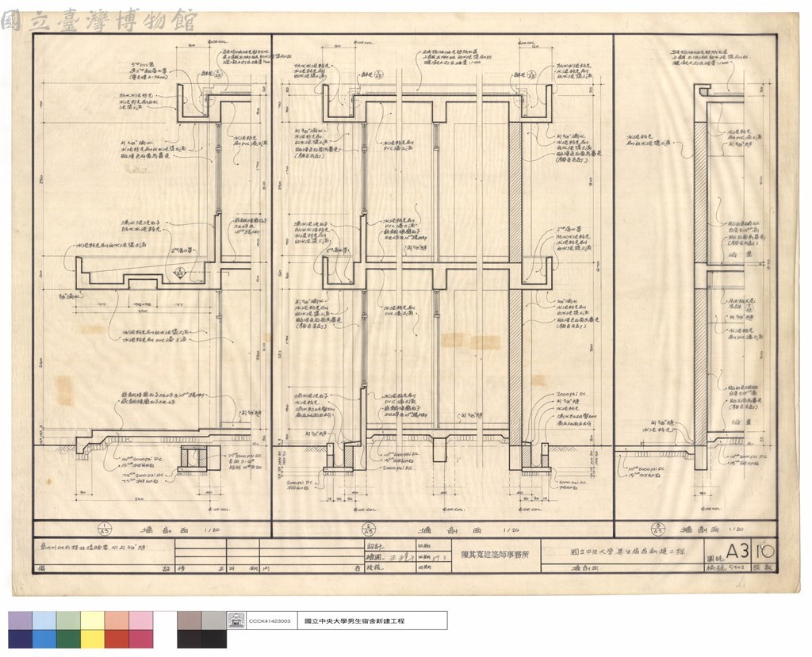Click section marker circle 2/A5
Viewport: 812px width, 657px height.
pyautogui.click(x=368, y=529)
